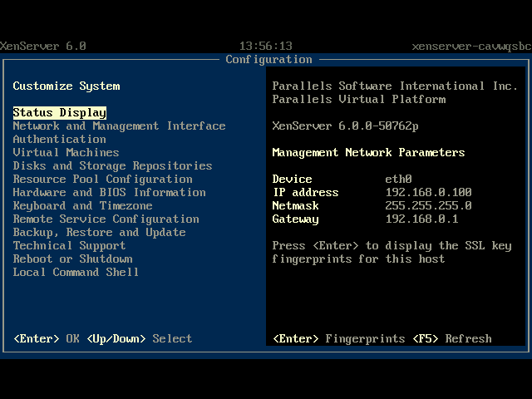The image size is (532, 399).
Task: Open Resource Pool Configuration
Action: tap(102, 179)
